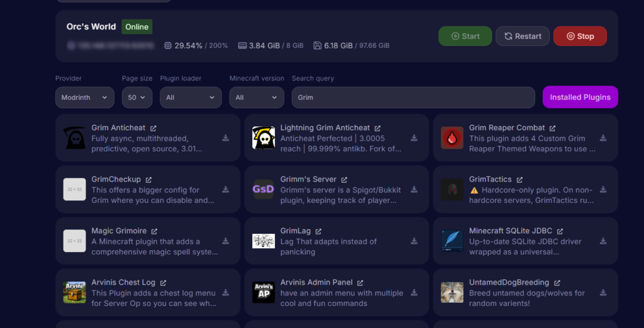Click the Arvinis Chest Log thumbnail
The width and height of the screenshot is (644, 328).
(74, 292)
